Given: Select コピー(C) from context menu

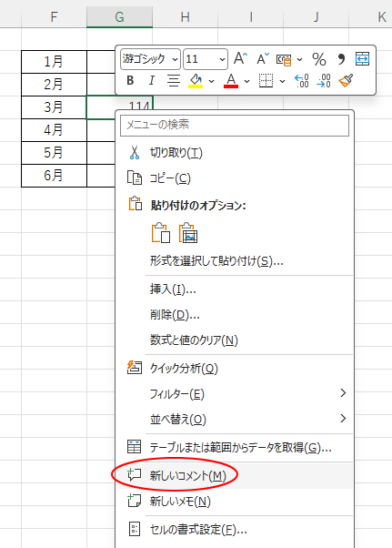Looking at the screenshot, I should [235, 178].
